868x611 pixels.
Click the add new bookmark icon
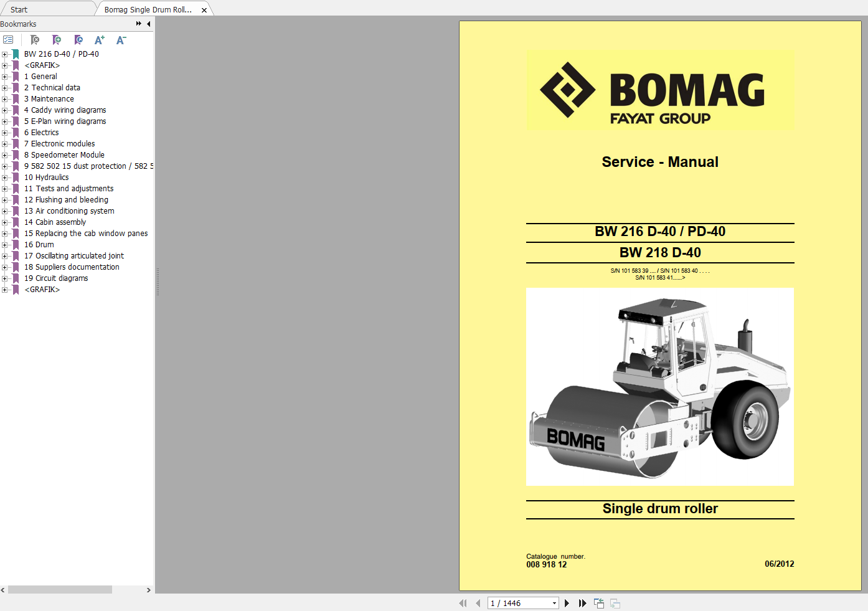[x=57, y=40]
